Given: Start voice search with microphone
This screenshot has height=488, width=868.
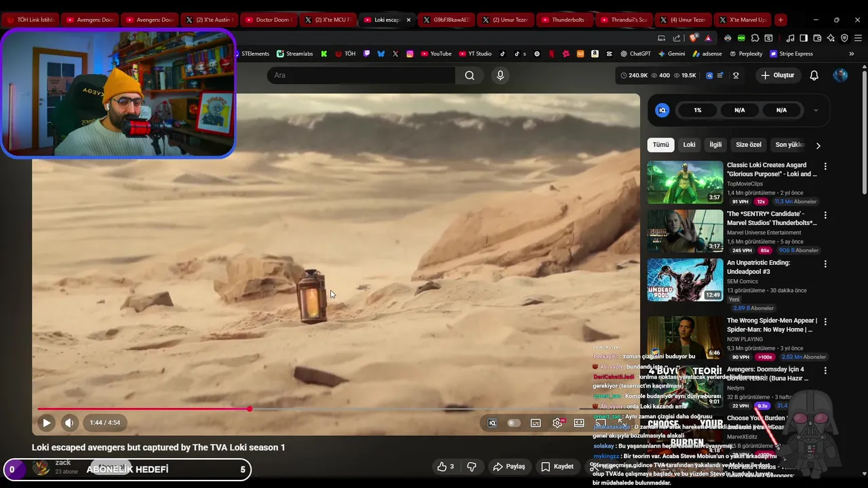Looking at the screenshot, I should pyautogui.click(x=500, y=75).
